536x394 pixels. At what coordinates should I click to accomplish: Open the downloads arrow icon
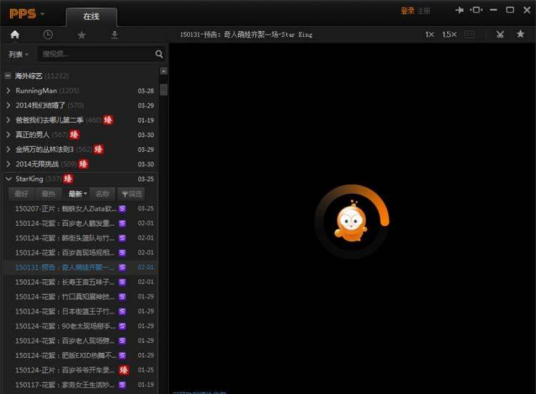coord(115,35)
